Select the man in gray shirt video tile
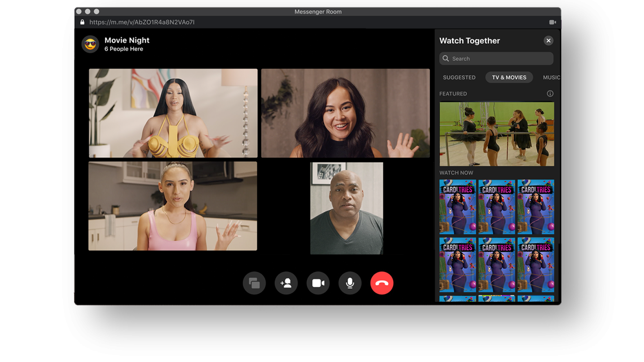644x362 pixels. point(346,208)
